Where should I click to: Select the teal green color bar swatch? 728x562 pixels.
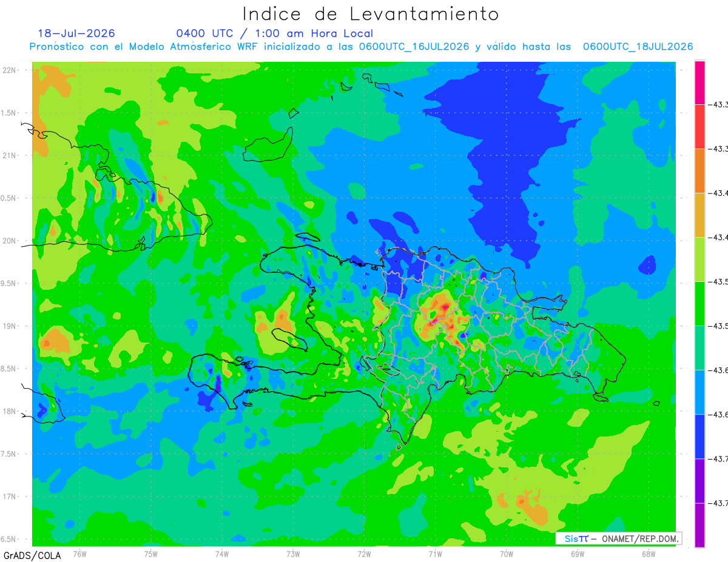click(699, 348)
